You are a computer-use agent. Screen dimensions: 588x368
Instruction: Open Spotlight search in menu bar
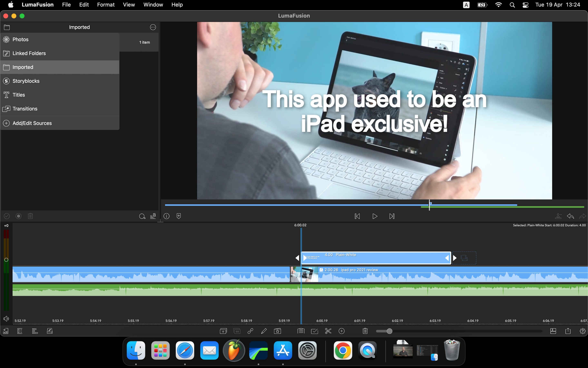tap(512, 5)
